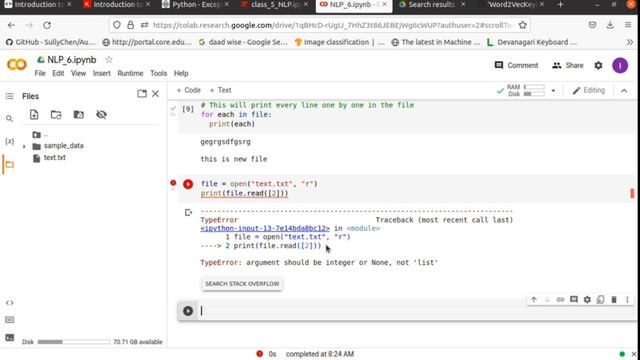
Task: Open more cell actions menu
Action: click(x=627, y=300)
